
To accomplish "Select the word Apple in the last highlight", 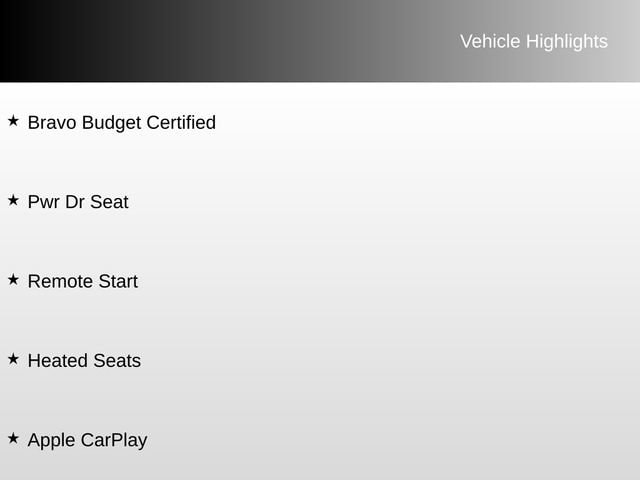I will coord(51,441).
